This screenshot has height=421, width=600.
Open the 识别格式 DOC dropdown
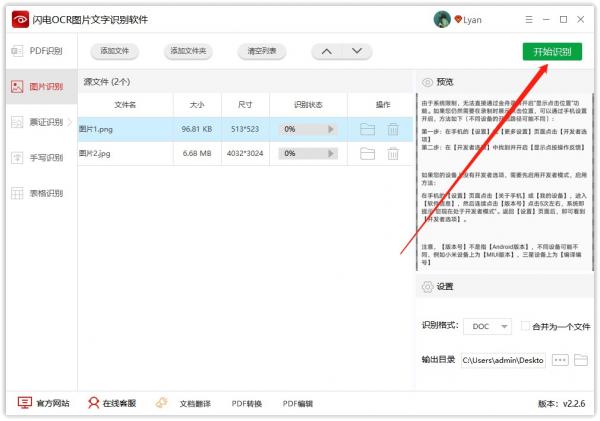pos(487,326)
